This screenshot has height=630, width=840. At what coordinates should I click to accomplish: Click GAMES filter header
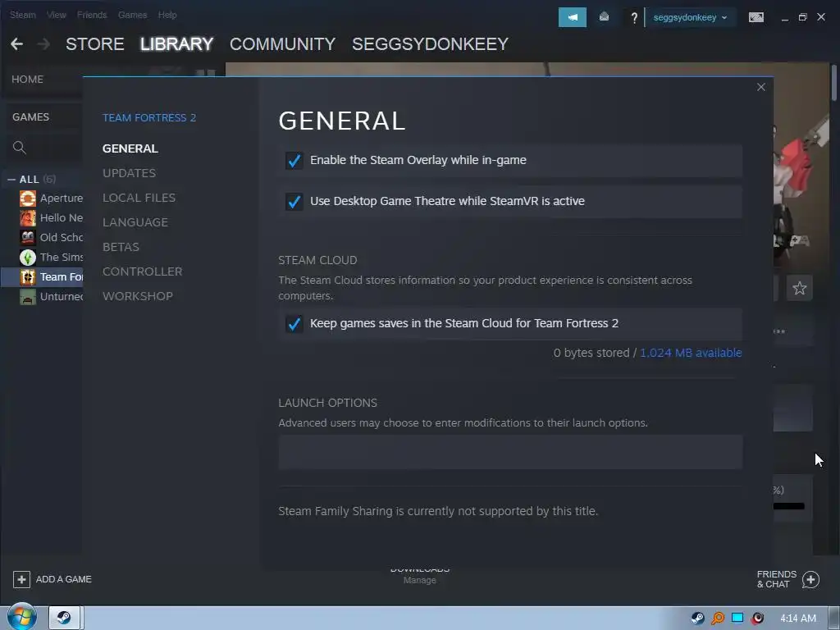(x=30, y=116)
